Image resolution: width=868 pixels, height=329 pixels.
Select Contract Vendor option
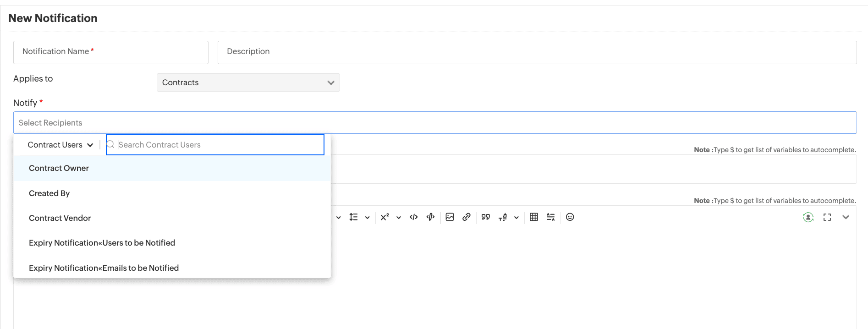[60, 218]
